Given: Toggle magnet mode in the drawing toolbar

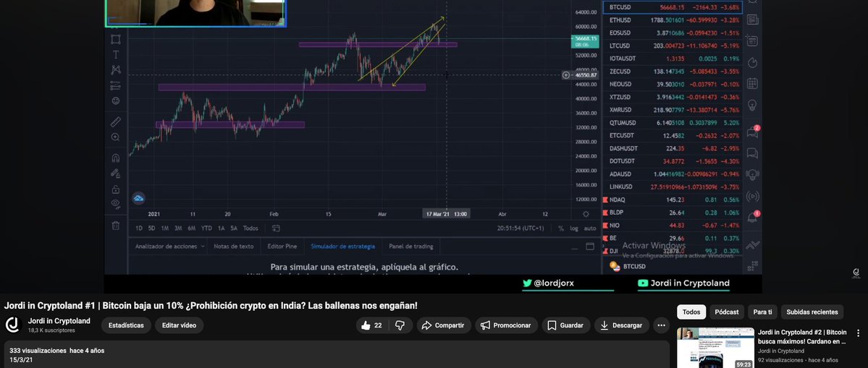Looking at the screenshot, I should click(116, 158).
